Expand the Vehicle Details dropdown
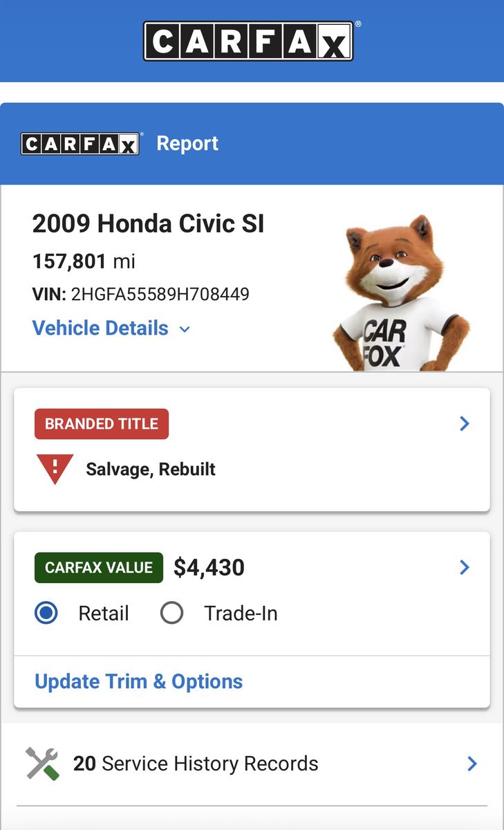Viewport: 504px width, 830px height. tap(111, 328)
